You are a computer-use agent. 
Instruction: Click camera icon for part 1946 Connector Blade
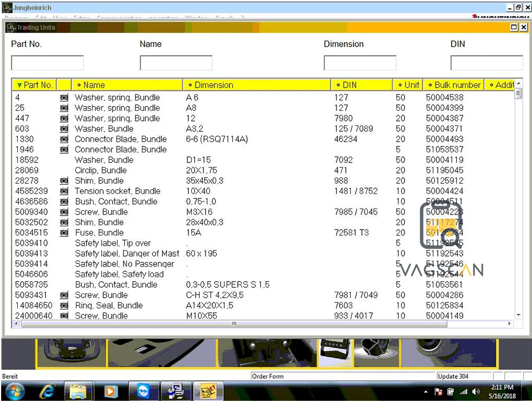pos(64,149)
